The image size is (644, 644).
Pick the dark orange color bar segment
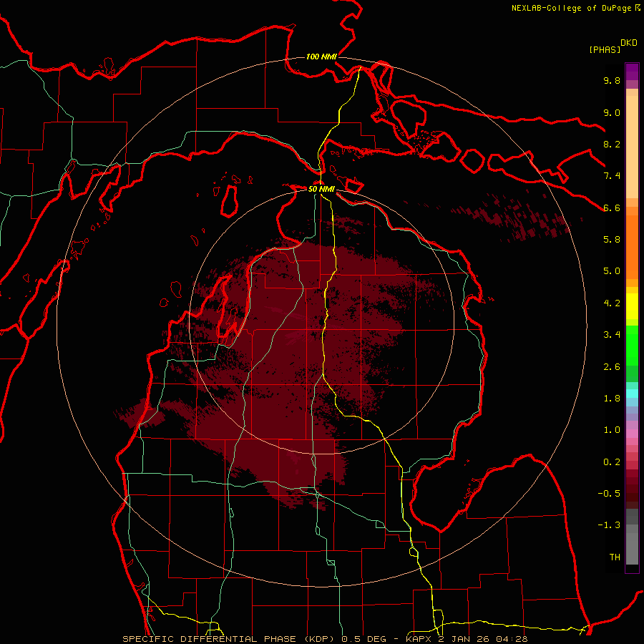click(632, 248)
